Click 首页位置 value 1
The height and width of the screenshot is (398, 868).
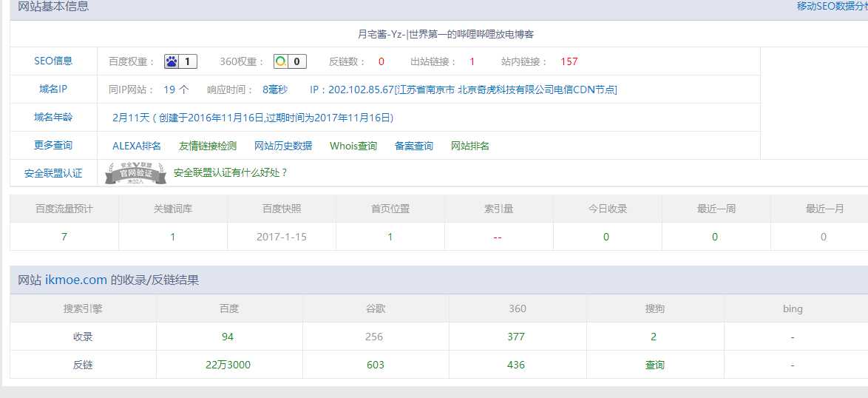pyautogui.click(x=390, y=237)
